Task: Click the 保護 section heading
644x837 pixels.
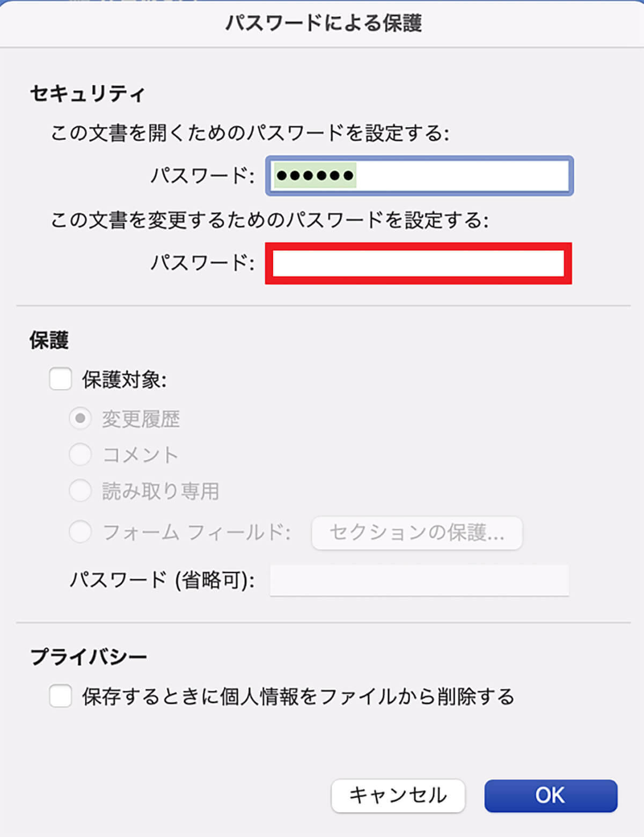Action: (x=49, y=340)
